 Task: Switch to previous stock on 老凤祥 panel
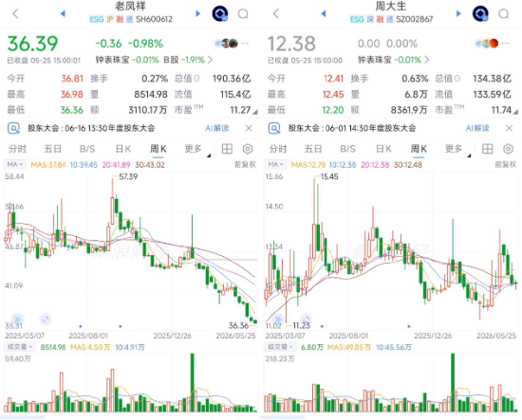pyautogui.click(x=63, y=13)
